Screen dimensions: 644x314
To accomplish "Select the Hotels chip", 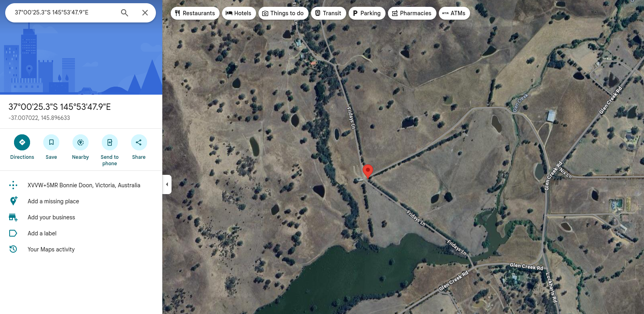I will (239, 13).
